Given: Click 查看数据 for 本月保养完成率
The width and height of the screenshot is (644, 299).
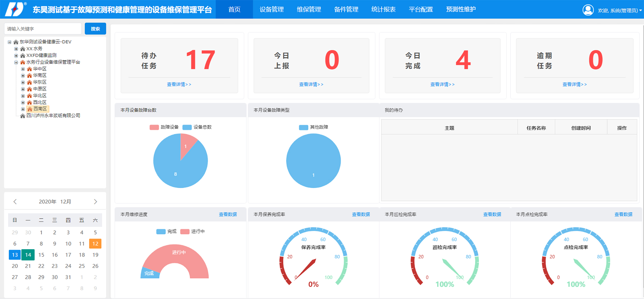Looking at the screenshot, I should point(361,214).
